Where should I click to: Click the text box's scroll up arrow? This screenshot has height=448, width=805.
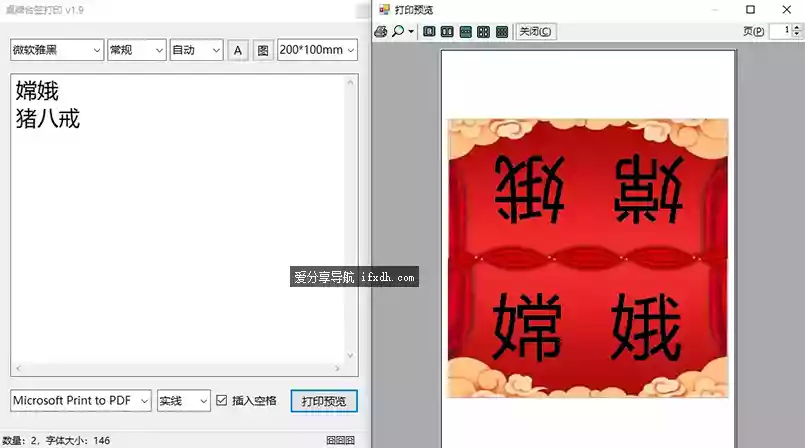click(x=351, y=82)
